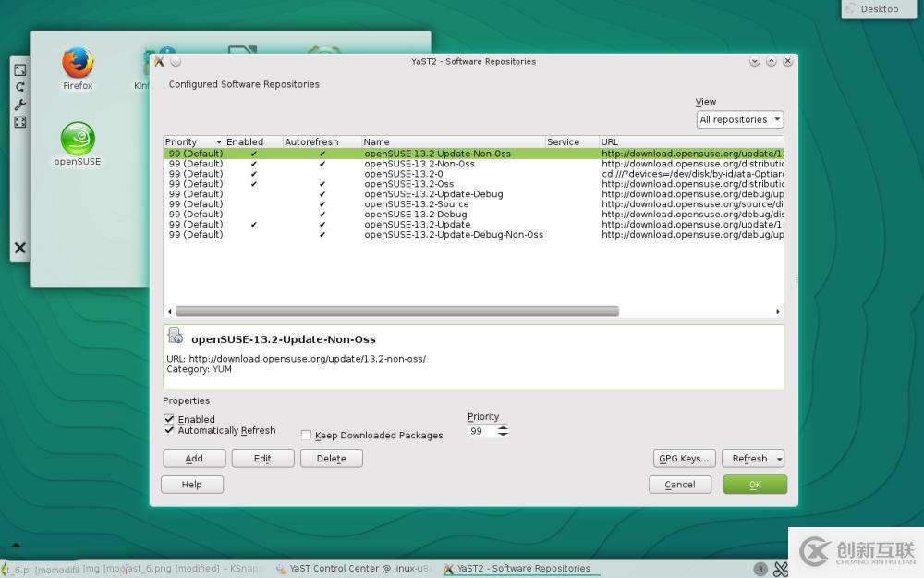This screenshot has height=578, width=924.
Task: Click the scissors clipboard icon in system tray
Action: (x=781, y=569)
